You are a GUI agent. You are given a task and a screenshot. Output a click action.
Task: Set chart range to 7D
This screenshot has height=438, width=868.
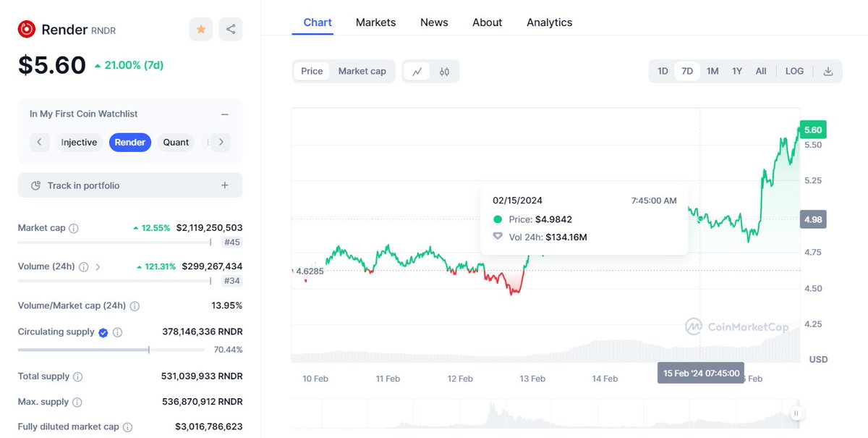[x=687, y=71]
